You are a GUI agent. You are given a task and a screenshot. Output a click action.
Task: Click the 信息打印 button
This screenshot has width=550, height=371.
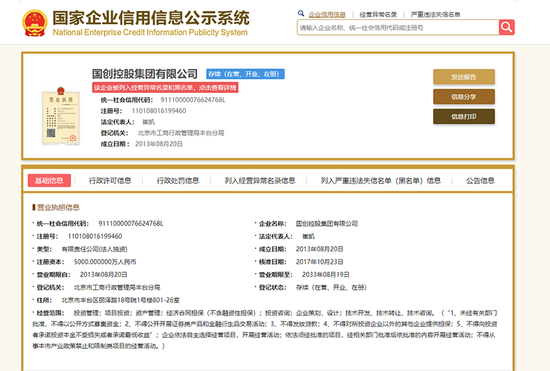click(x=464, y=116)
